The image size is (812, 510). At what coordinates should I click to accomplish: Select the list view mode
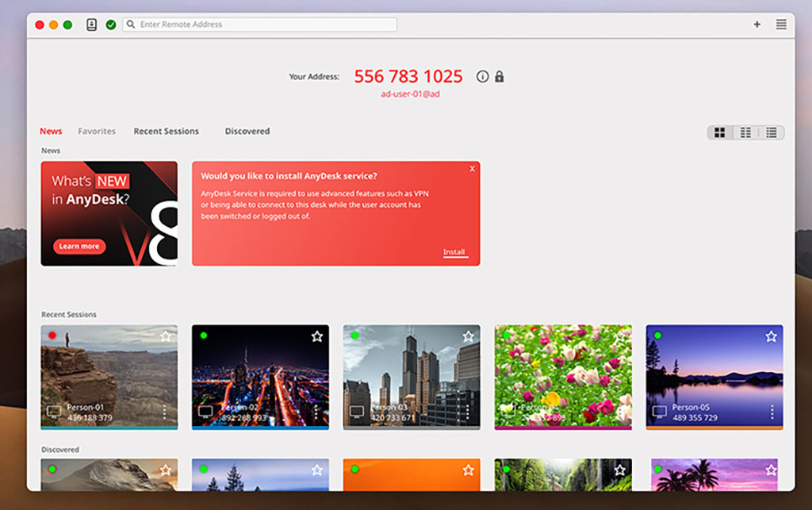pyautogui.click(x=771, y=132)
